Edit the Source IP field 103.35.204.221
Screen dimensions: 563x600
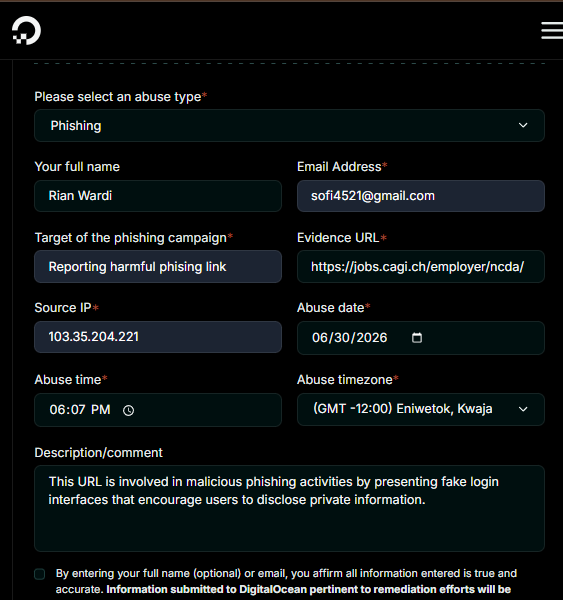click(158, 337)
